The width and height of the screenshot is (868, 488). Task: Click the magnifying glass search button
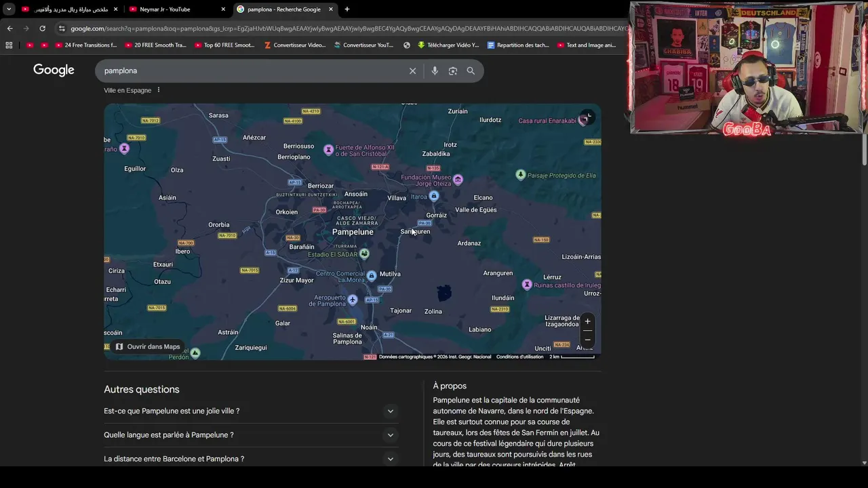[x=471, y=70]
